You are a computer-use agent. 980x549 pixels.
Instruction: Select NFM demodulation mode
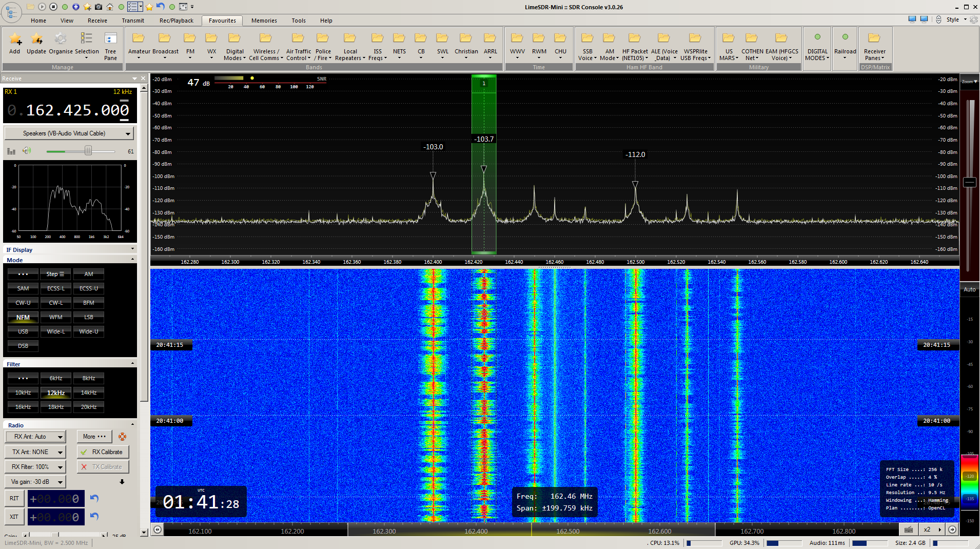[x=23, y=317]
